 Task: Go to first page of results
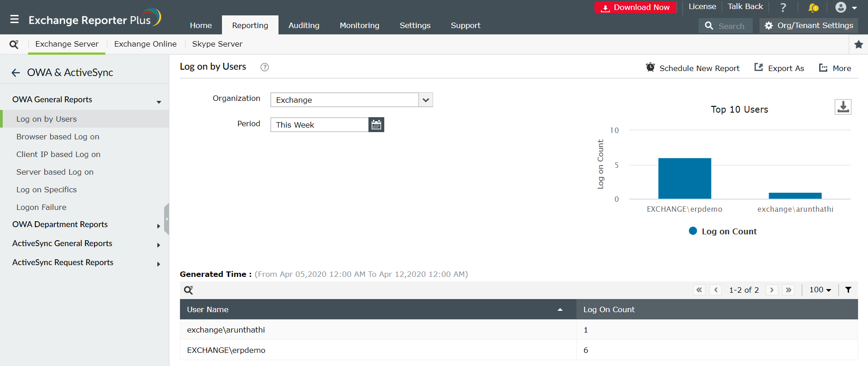pyautogui.click(x=699, y=290)
